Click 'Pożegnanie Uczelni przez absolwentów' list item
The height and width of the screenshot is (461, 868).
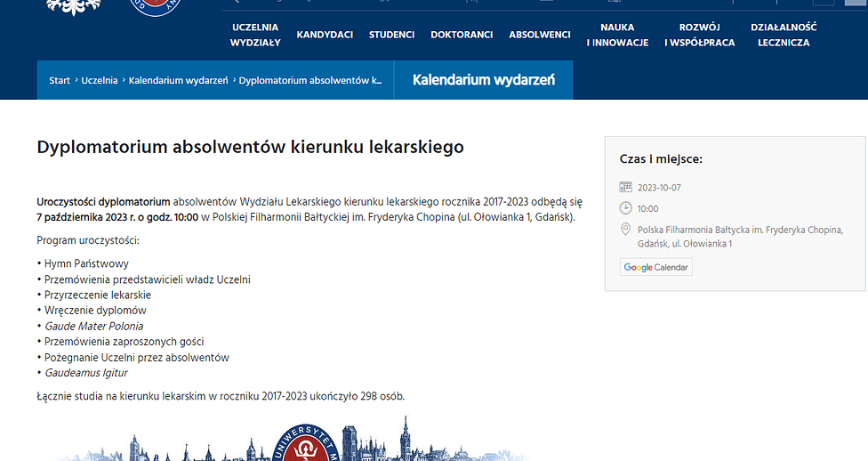(137, 358)
